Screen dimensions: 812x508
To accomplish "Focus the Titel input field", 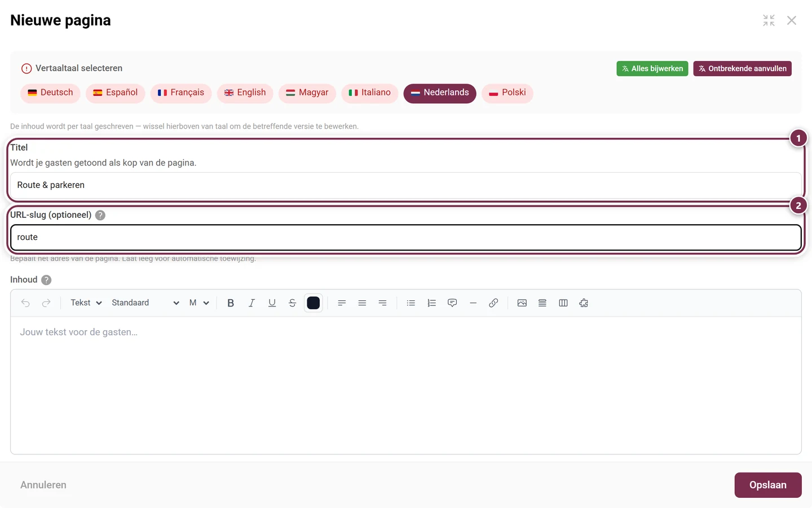I will point(406,185).
